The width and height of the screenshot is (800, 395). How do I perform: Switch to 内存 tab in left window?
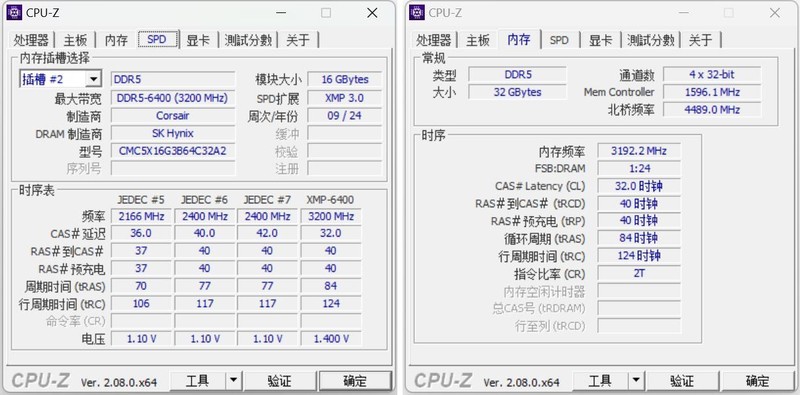[116, 40]
